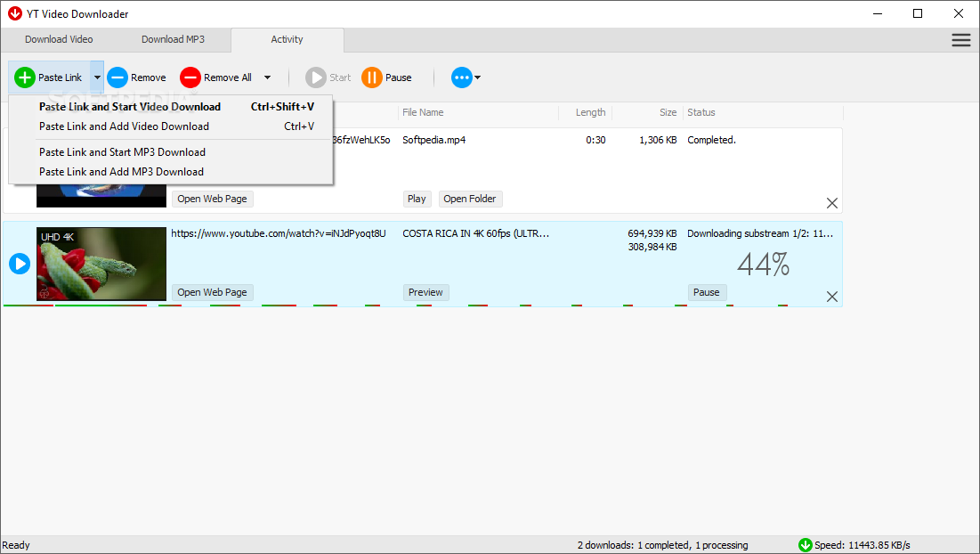This screenshot has height=554, width=980.
Task: Click Play button for Softpedia.mp4
Action: click(417, 199)
